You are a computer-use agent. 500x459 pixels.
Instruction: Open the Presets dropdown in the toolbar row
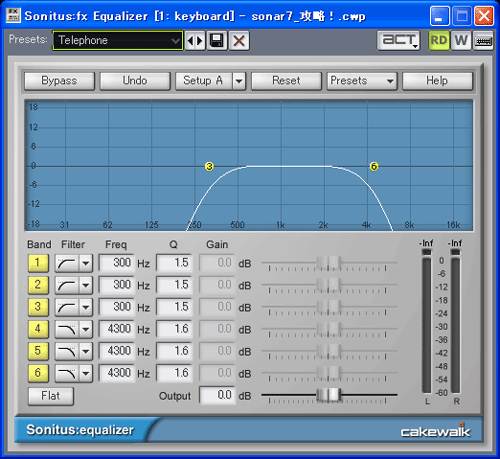pos(362,81)
